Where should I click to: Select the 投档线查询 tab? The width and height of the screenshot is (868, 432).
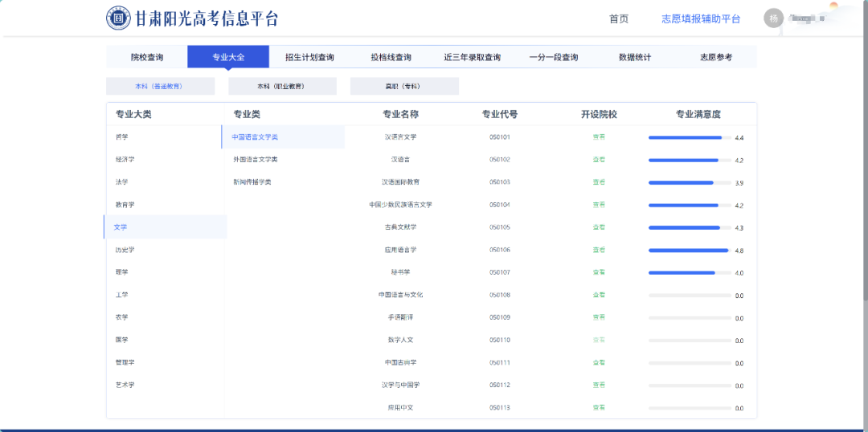(x=391, y=57)
